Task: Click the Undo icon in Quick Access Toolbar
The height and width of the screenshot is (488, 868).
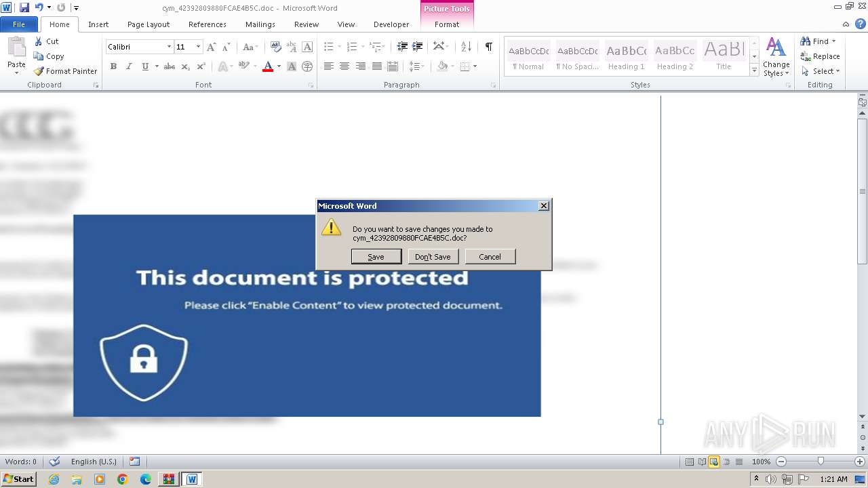Action: 39,7
